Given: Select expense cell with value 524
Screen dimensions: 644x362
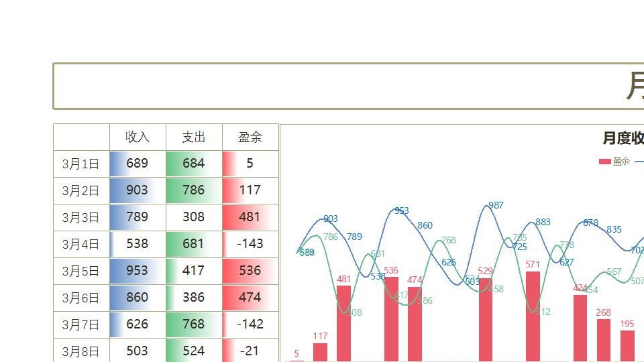Looking at the screenshot, I should 194,351.
